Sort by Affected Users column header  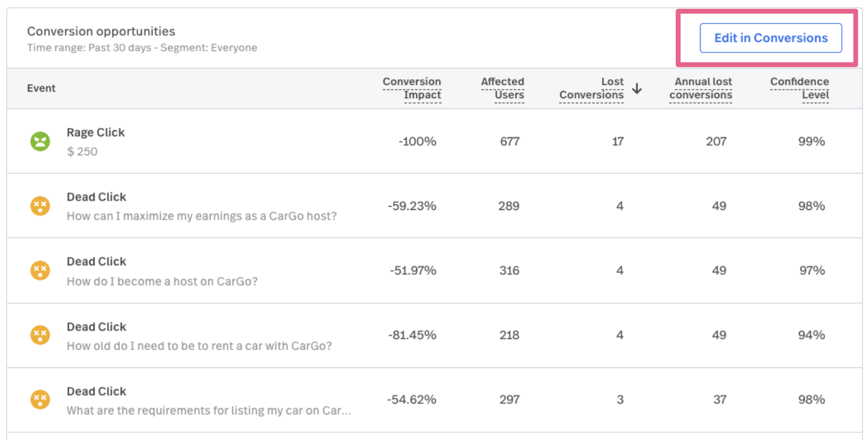coord(502,88)
